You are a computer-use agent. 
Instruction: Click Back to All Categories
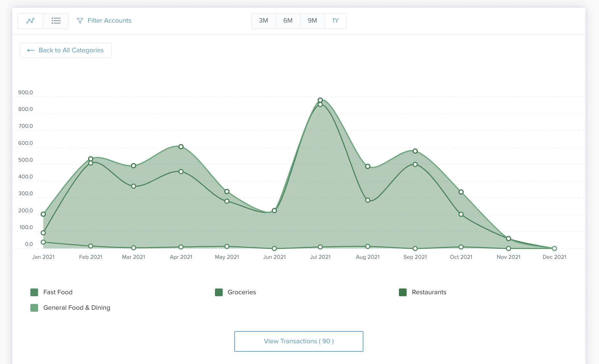(x=66, y=50)
